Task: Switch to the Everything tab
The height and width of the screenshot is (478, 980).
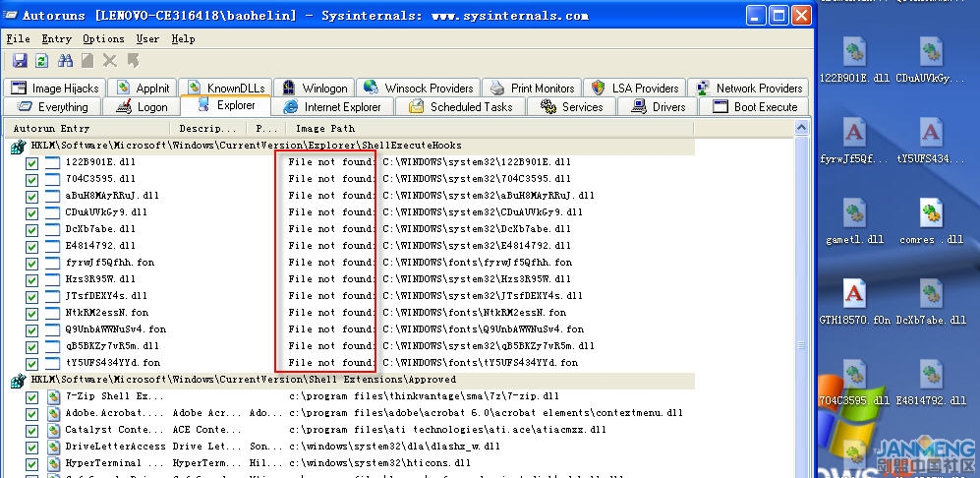Action: (x=52, y=107)
